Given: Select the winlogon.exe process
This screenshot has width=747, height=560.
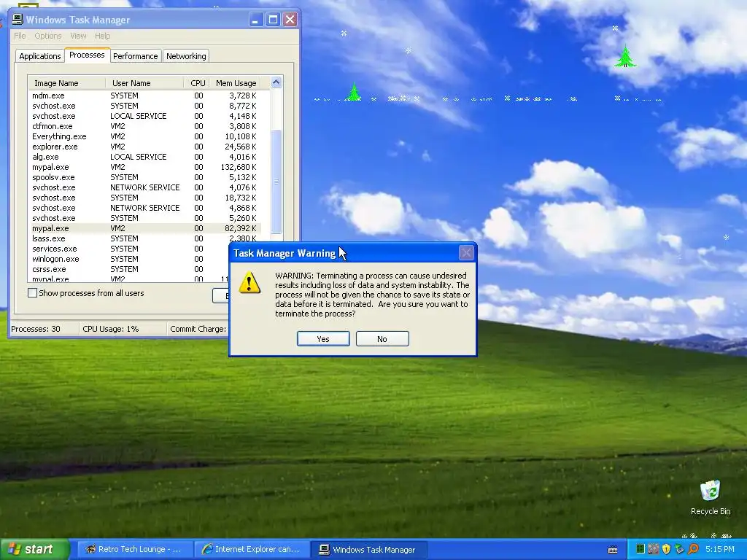Looking at the screenshot, I should click(x=128, y=259).
